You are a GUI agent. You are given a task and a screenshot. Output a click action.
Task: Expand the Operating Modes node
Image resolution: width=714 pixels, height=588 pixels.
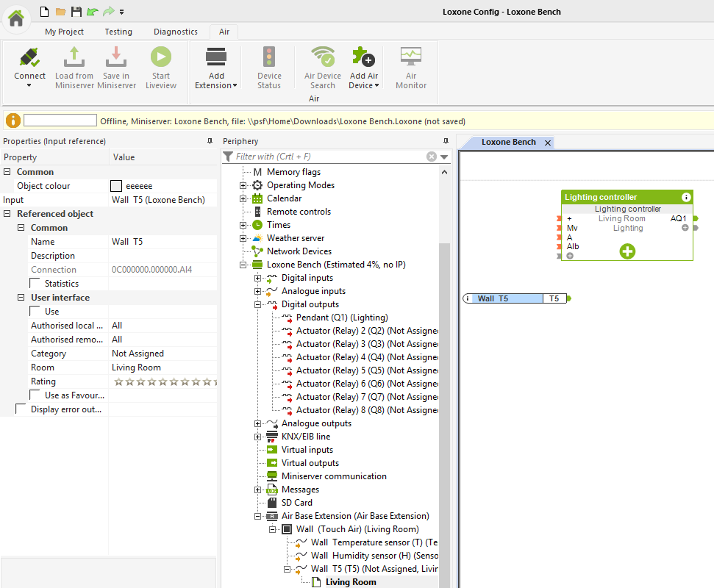click(x=243, y=185)
